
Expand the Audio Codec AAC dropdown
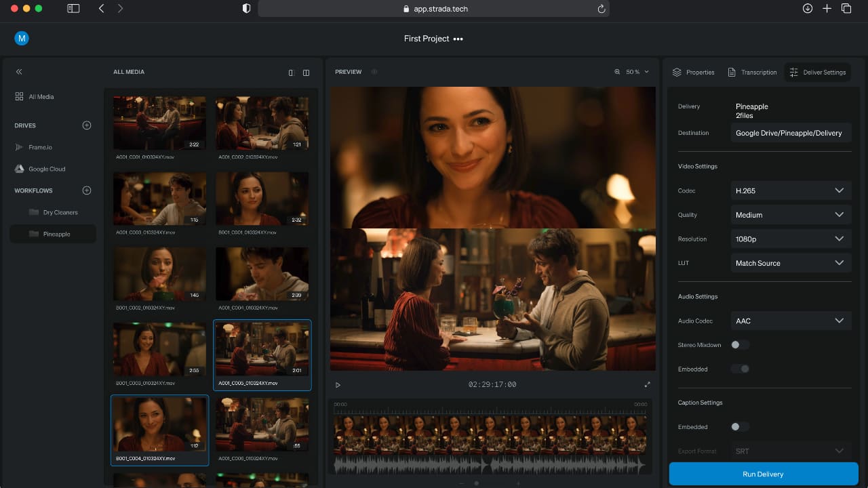tap(791, 321)
